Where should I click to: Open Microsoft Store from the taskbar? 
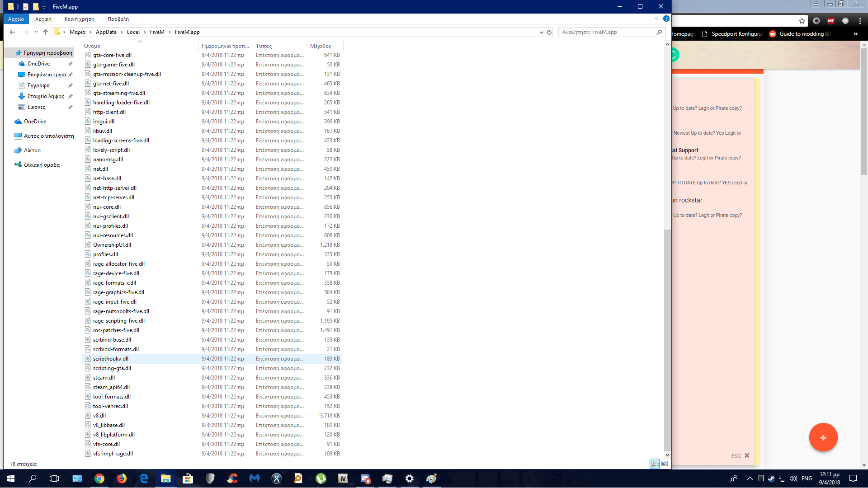click(188, 479)
